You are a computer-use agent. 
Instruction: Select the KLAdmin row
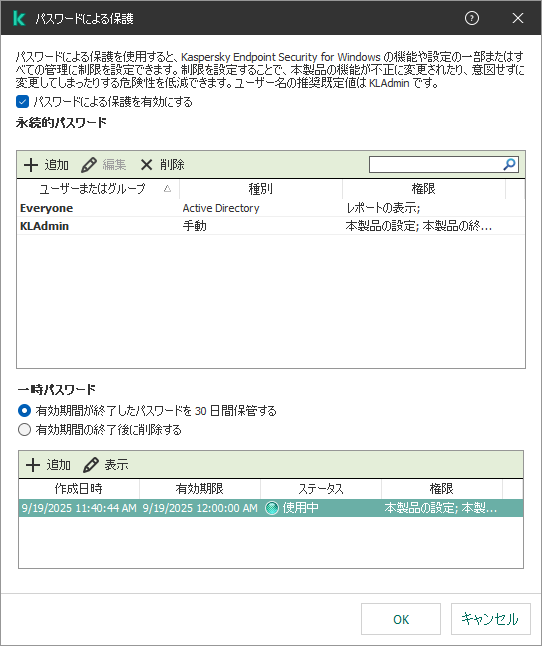[271, 226]
